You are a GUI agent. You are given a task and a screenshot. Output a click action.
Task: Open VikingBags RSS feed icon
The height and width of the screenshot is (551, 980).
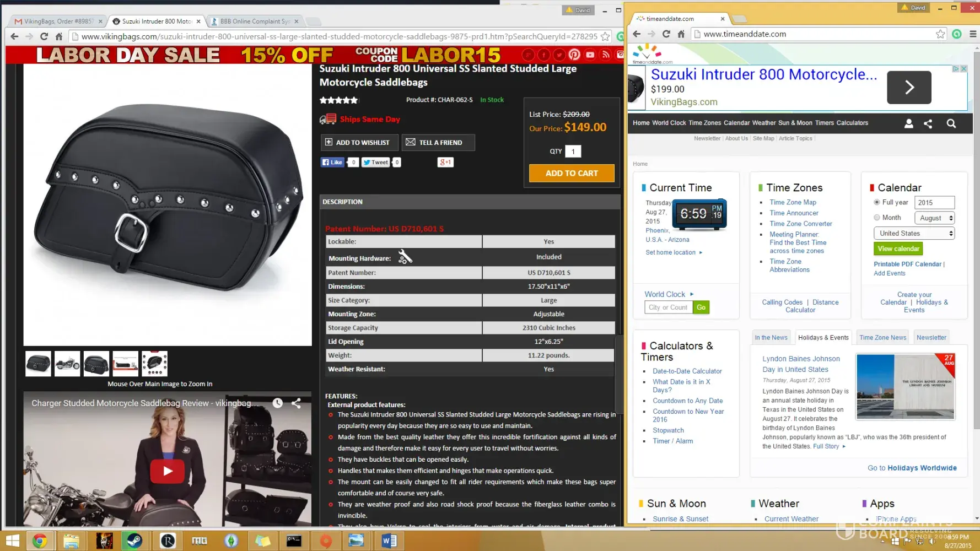606,55
